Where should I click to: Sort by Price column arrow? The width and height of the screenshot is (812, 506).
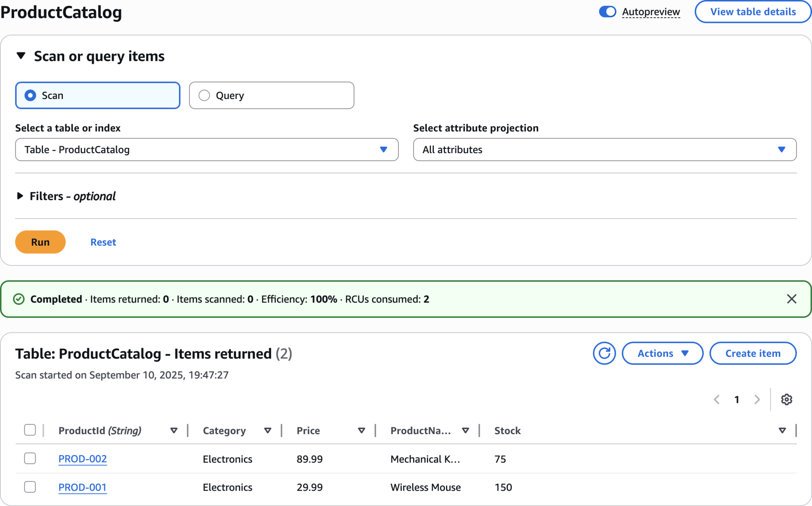(x=361, y=431)
